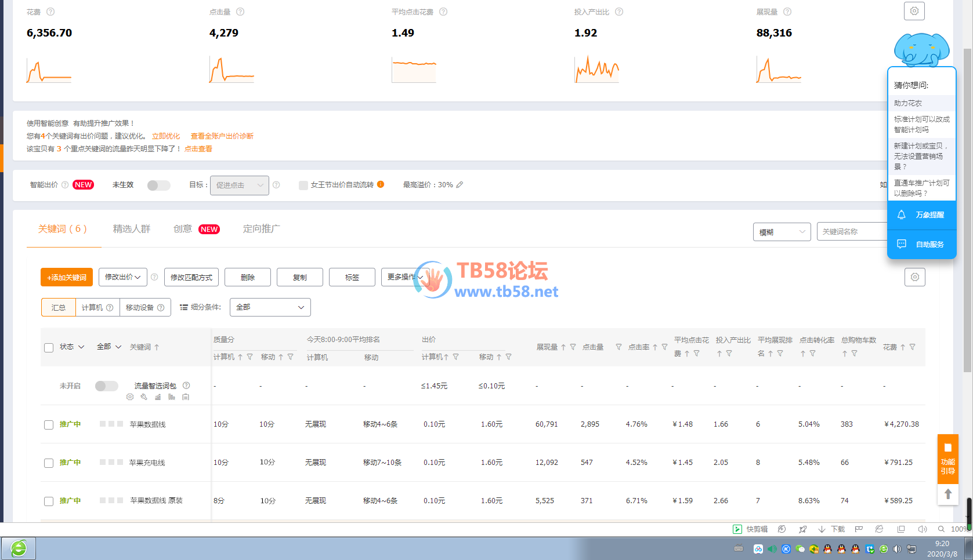Open the table column settings gear icon
This screenshot has height=560, width=973.
pyautogui.click(x=915, y=277)
